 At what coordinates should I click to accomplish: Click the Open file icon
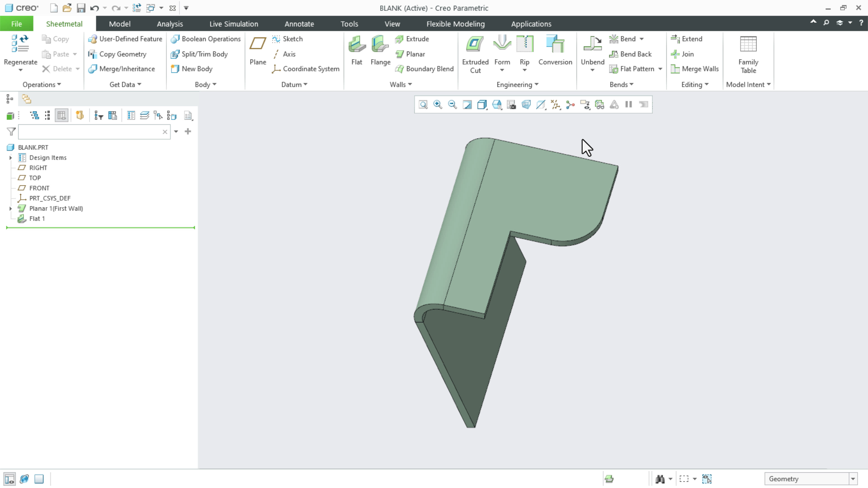point(67,8)
